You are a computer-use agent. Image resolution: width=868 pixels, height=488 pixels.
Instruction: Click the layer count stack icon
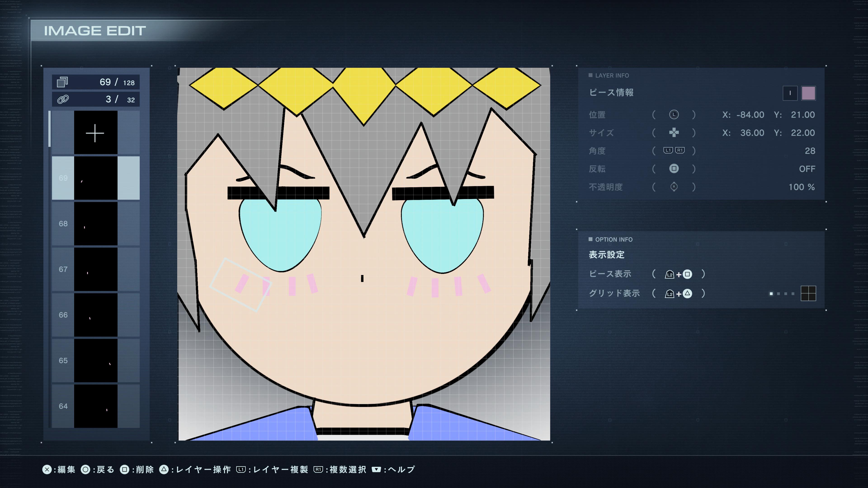click(62, 82)
